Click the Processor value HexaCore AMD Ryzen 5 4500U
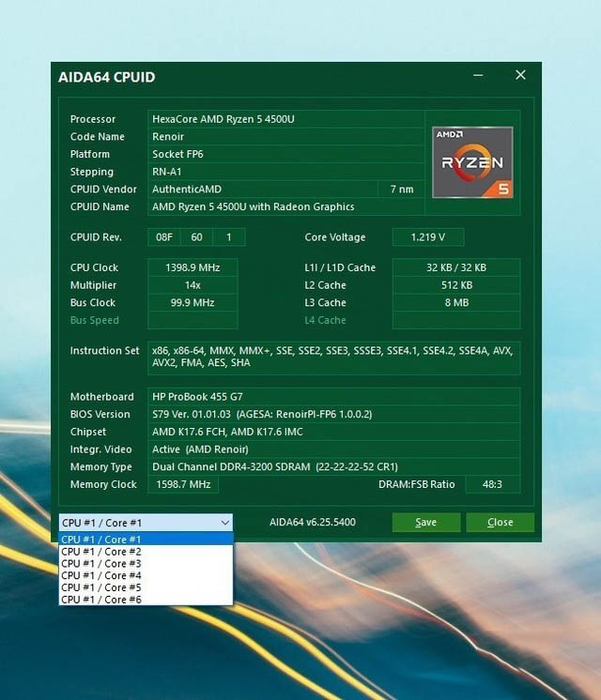 286,119
